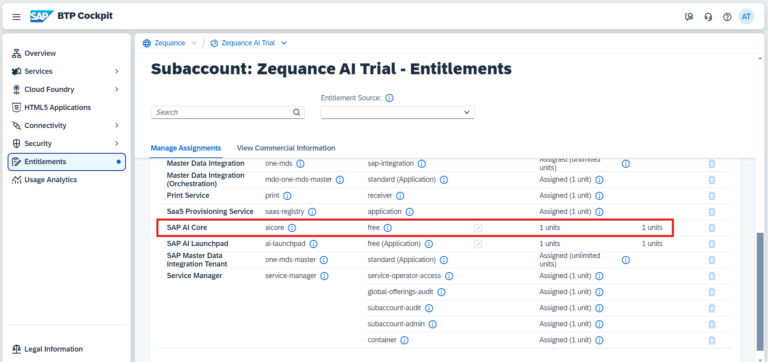Viewport: 768px width, 362px height.
Task: Delete the SAP AI Core entitlement
Action: pyautogui.click(x=712, y=228)
